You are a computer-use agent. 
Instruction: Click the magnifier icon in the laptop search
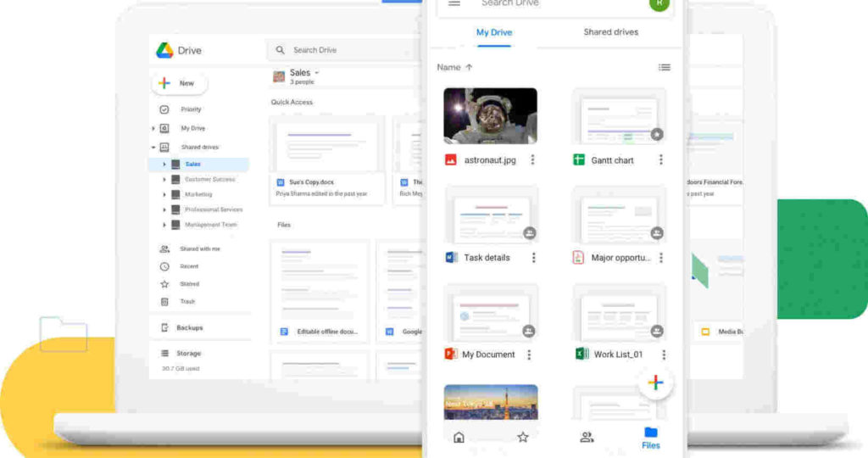pos(280,50)
